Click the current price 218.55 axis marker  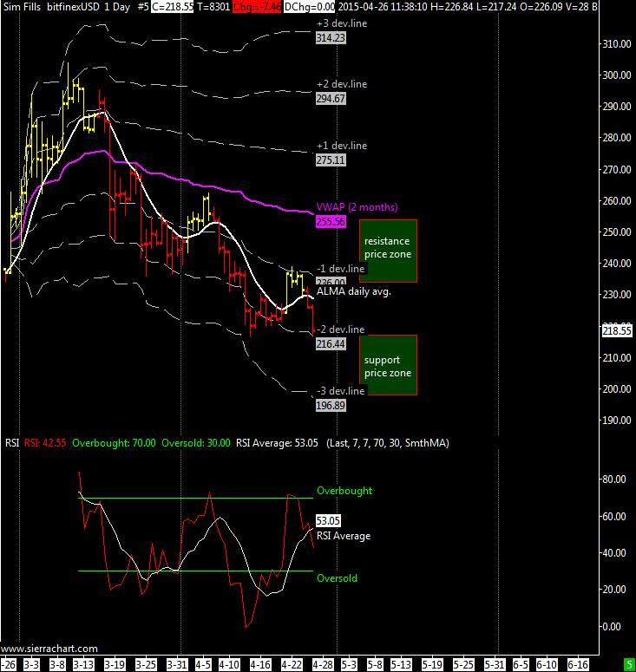click(617, 331)
